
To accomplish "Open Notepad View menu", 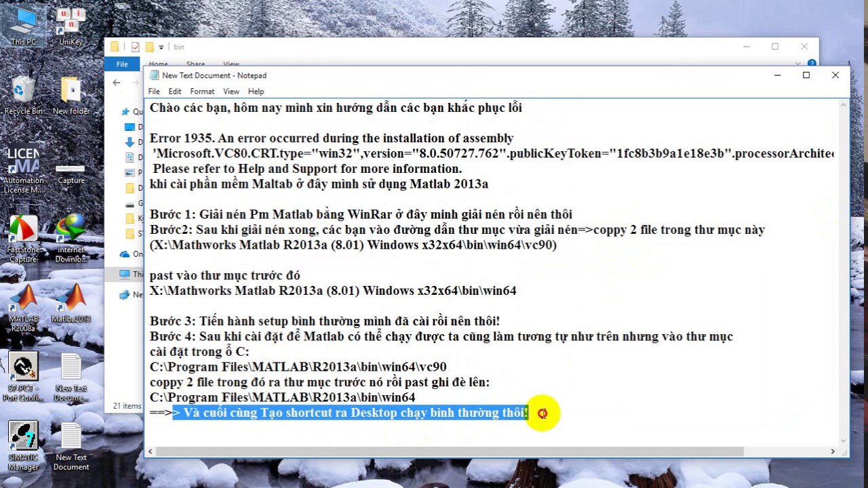I will pos(231,91).
